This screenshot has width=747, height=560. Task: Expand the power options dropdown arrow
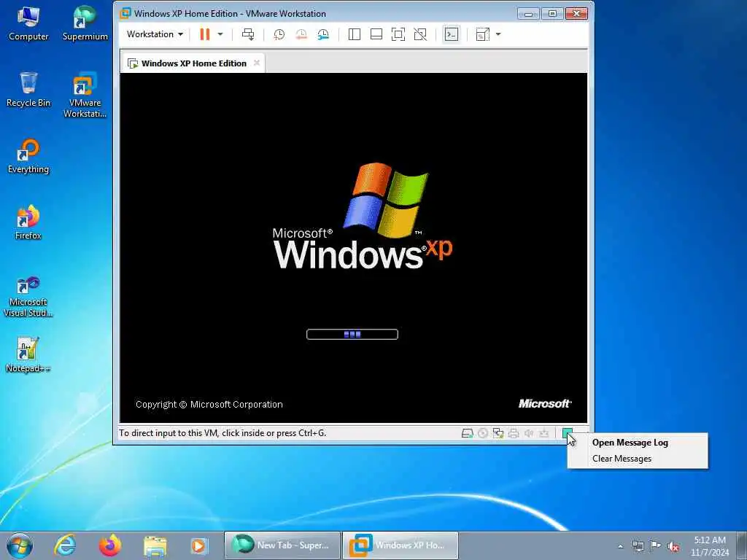tap(220, 34)
